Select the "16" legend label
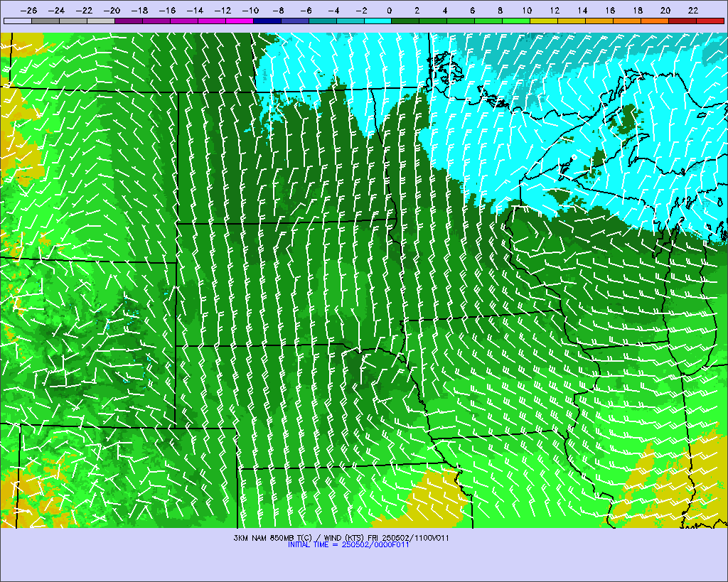This screenshot has height=582, width=728. (610, 10)
